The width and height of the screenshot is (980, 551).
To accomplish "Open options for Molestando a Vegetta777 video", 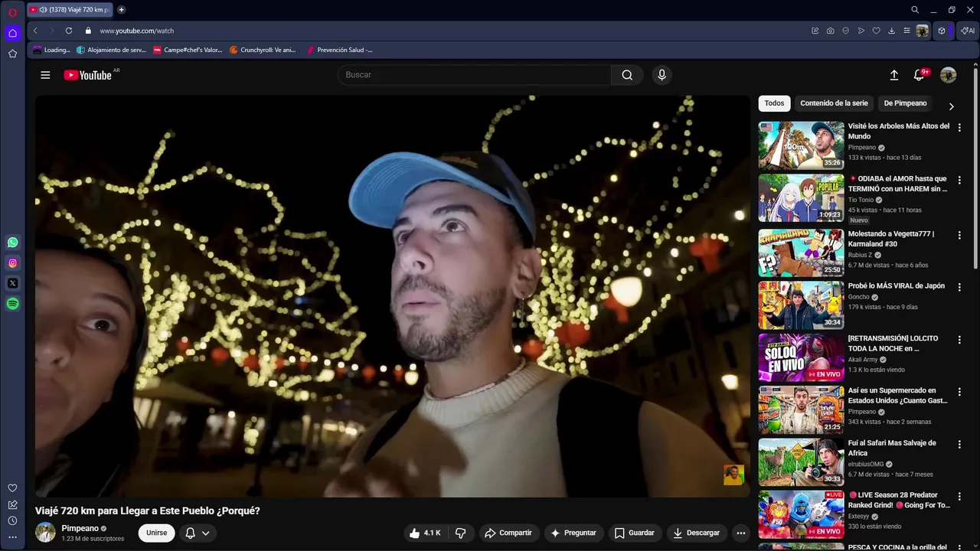I will pyautogui.click(x=959, y=235).
